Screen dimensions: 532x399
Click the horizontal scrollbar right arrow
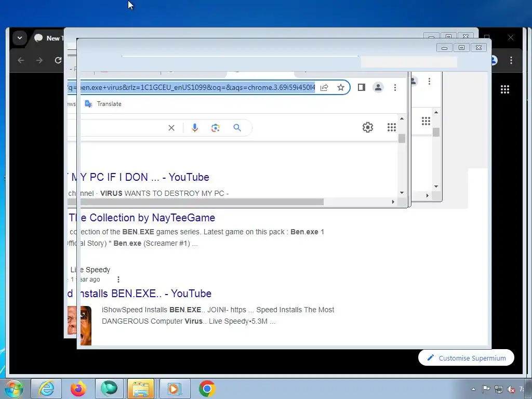click(x=393, y=202)
